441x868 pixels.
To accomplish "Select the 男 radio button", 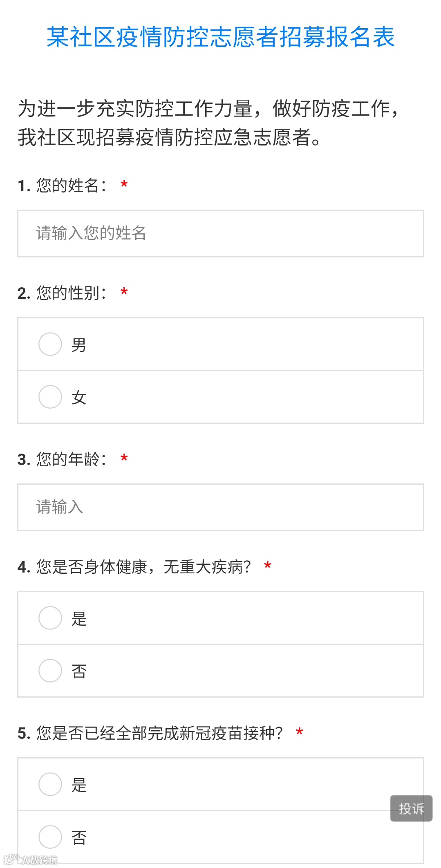I will point(50,344).
